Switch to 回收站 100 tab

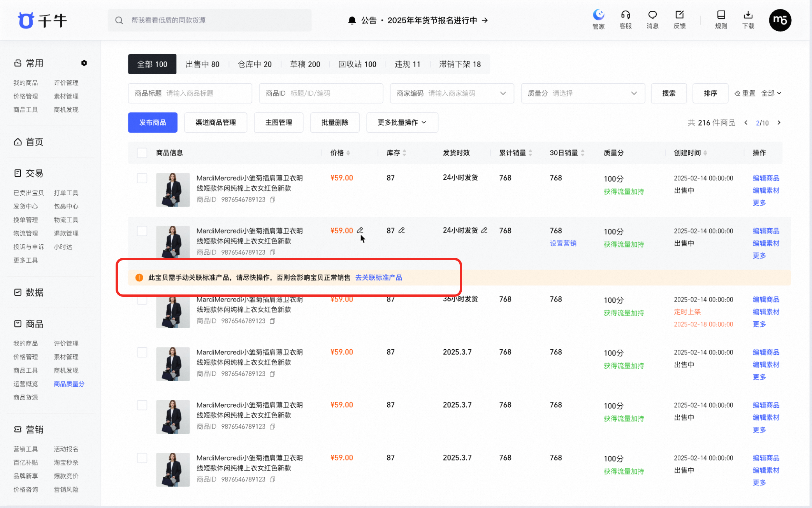click(357, 64)
